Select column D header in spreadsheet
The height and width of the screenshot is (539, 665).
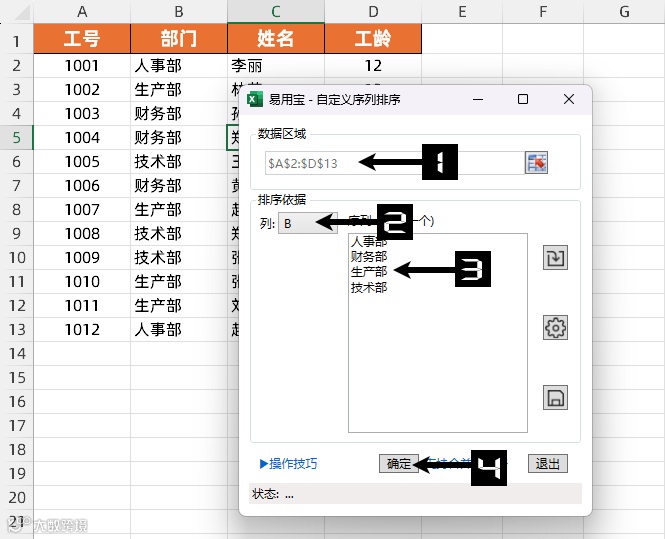pos(373,11)
